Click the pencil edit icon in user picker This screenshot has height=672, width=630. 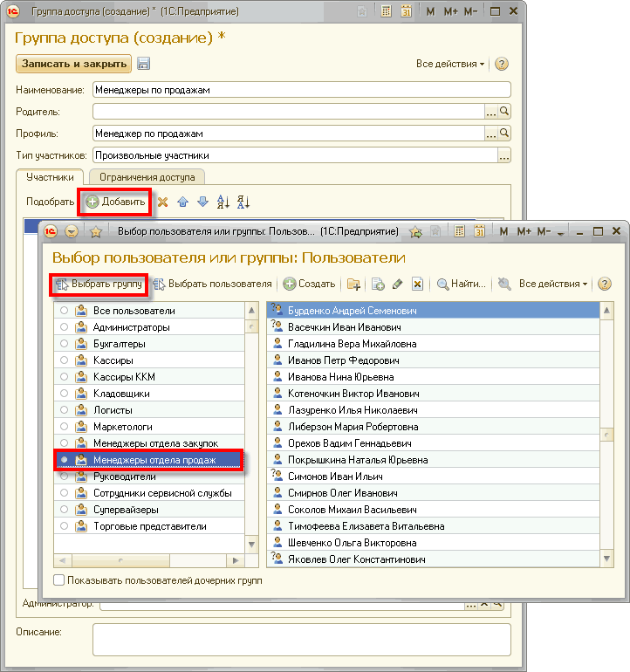398,284
